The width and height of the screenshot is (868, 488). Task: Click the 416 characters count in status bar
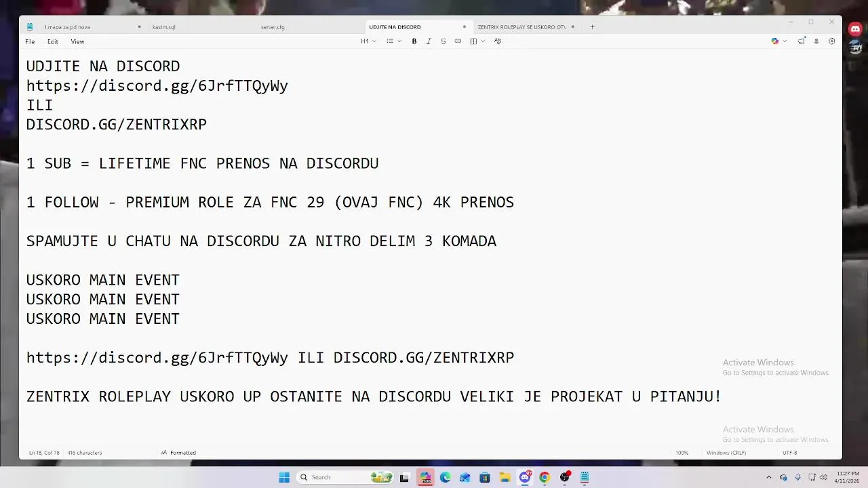click(x=85, y=453)
